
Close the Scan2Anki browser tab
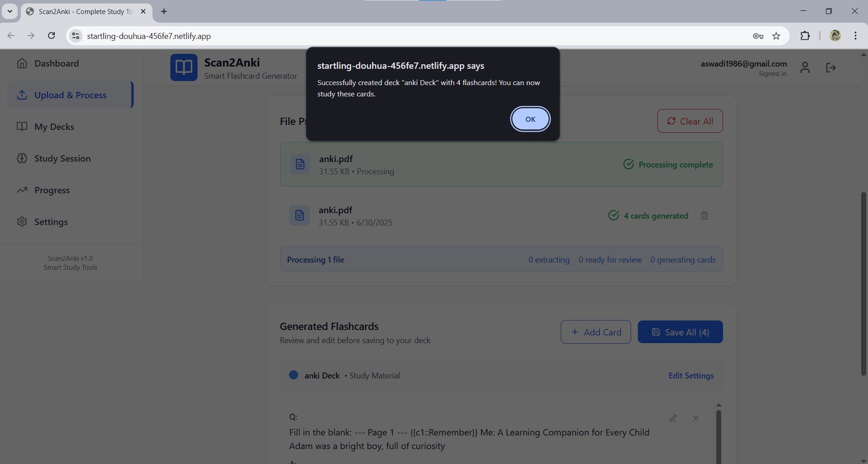[x=143, y=12]
